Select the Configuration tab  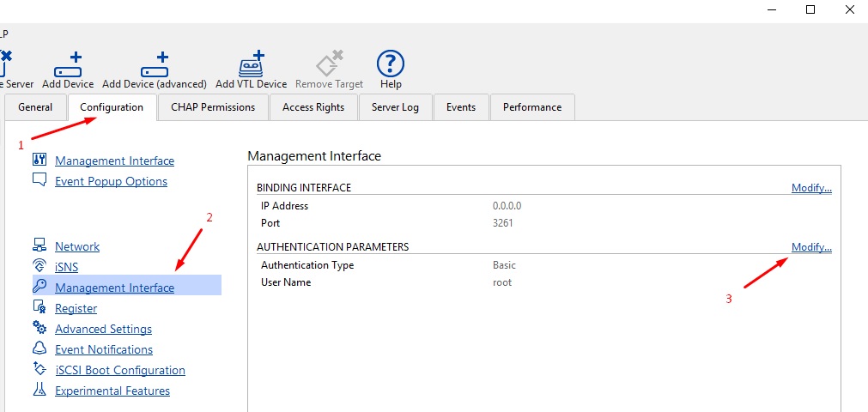click(112, 107)
